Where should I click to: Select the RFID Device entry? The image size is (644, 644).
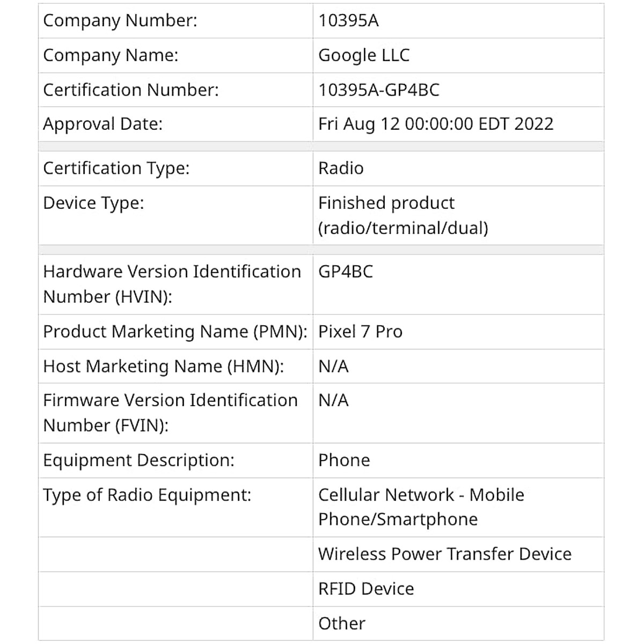[366, 589]
